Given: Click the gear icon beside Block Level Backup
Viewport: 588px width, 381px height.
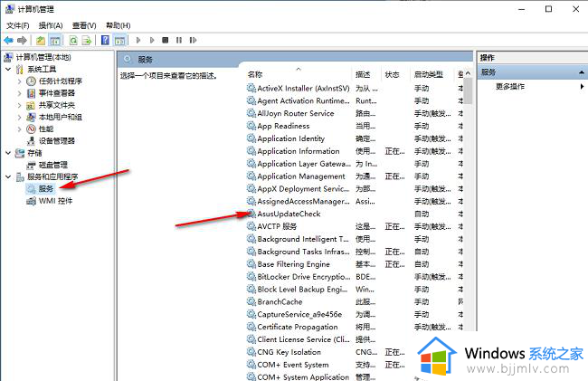Looking at the screenshot, I should 251,289.
